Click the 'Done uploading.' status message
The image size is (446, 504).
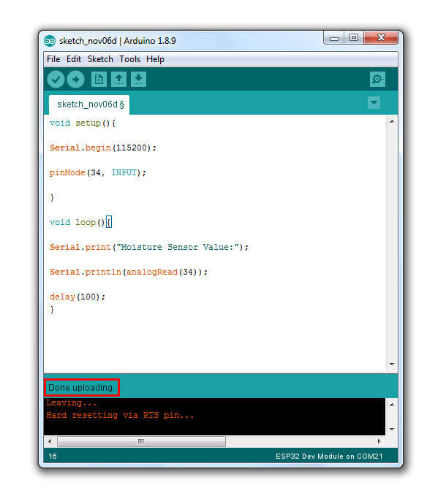coord(81,388)
